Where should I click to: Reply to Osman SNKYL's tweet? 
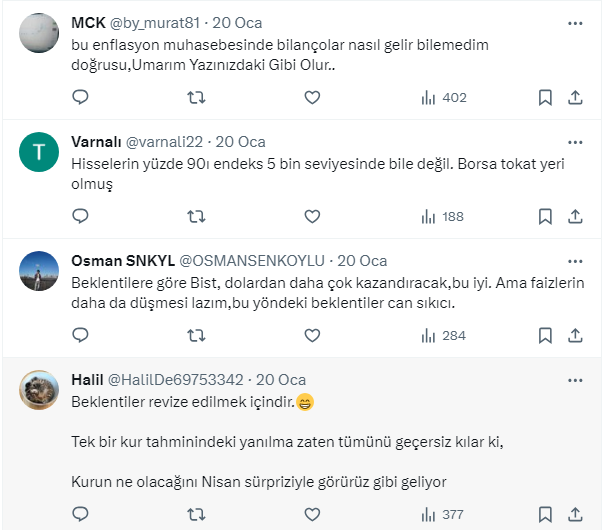[81, 335]
